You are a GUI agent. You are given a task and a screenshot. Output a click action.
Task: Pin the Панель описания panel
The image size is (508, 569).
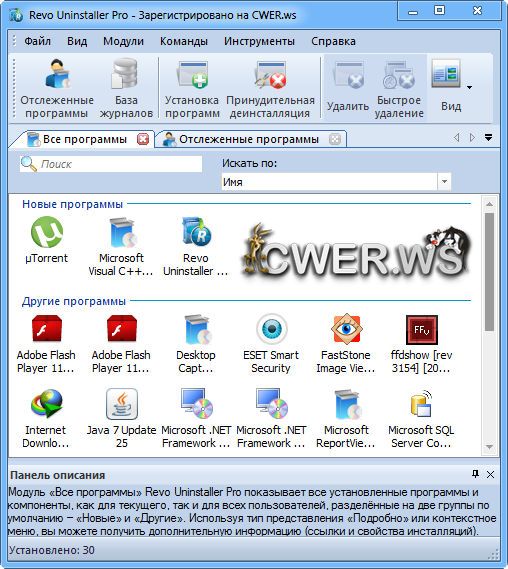coord(475,474)
